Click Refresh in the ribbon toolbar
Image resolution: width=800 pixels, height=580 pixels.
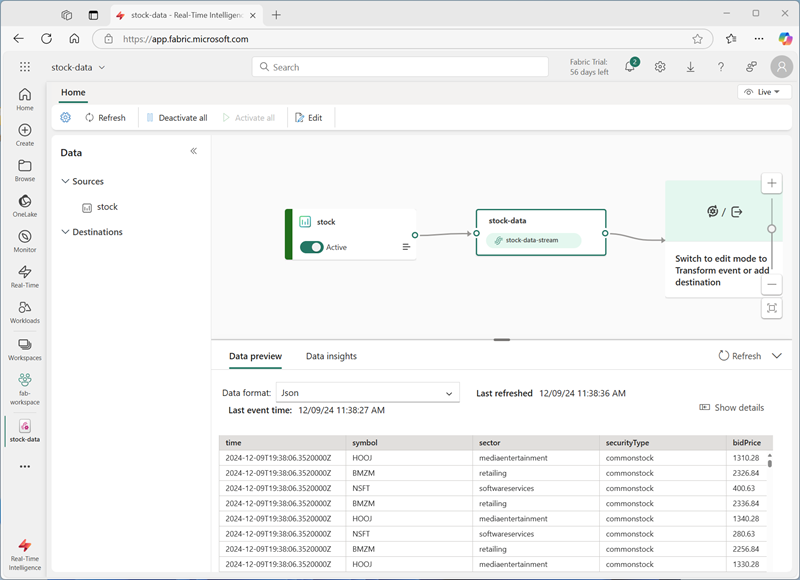[x=106, y=117]
